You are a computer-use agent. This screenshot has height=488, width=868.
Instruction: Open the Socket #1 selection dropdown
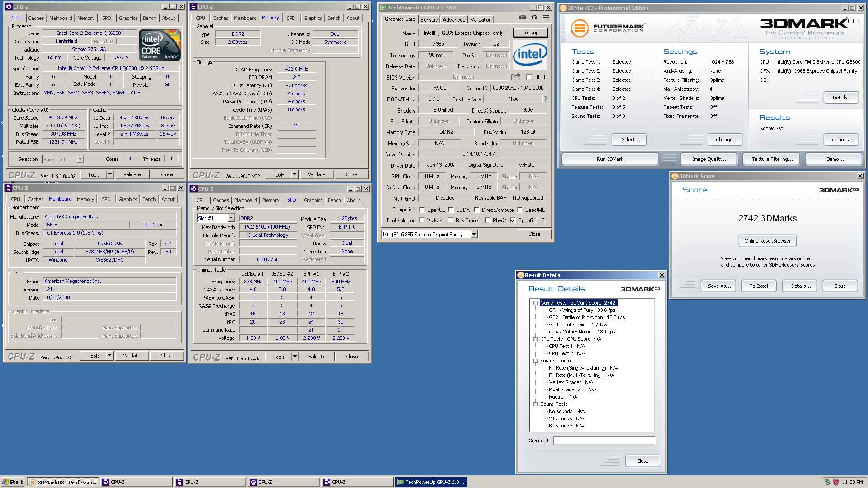(80, 159)
